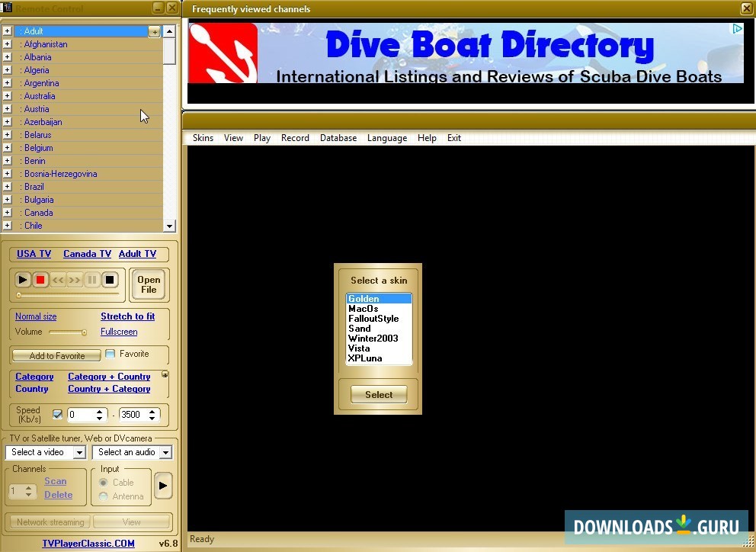This screenshot has height=552, width=756.
Task: Expand the Canada tree node
Action: (7, 212)
